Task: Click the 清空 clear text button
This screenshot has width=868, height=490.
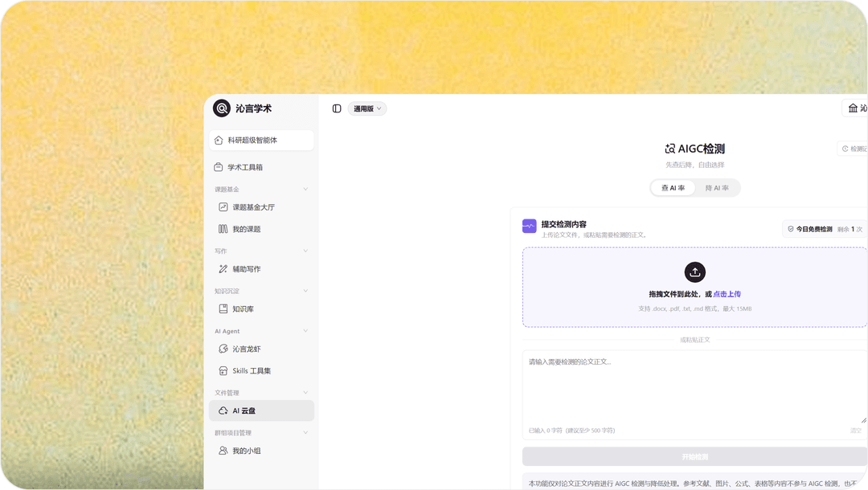Action: (x=856, y=431)
